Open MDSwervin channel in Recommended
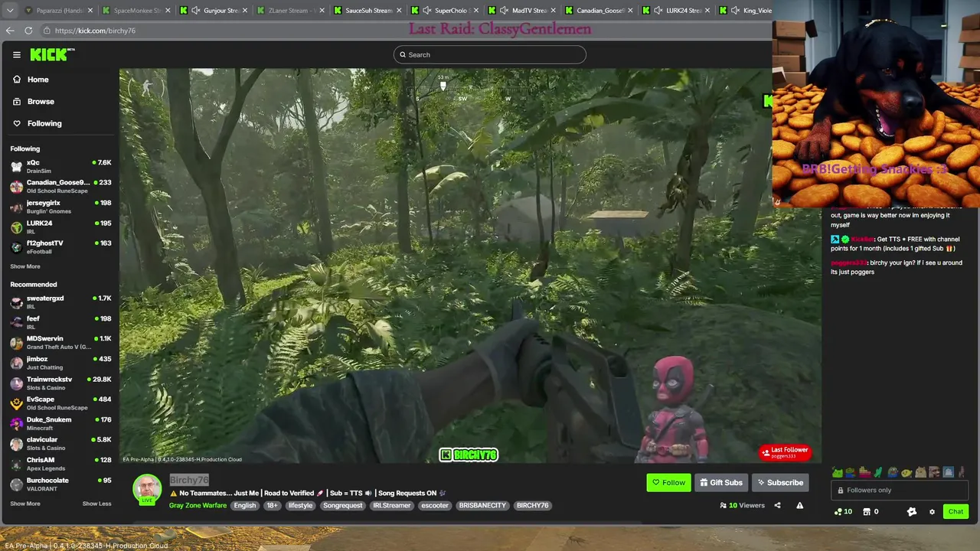980x551 pixels. [60, 342]
